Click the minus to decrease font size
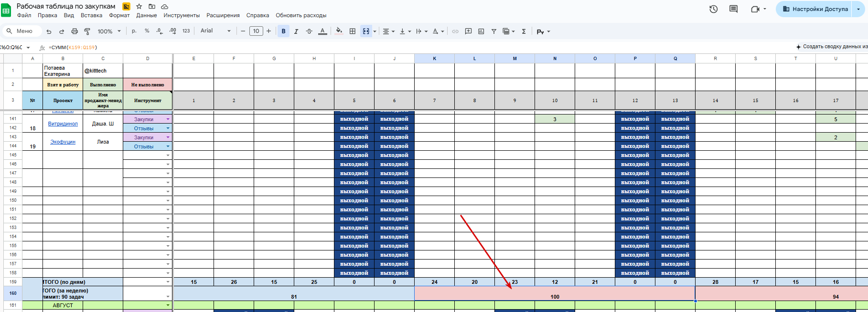Screen dimensions: 868x312 coord(243,31)
